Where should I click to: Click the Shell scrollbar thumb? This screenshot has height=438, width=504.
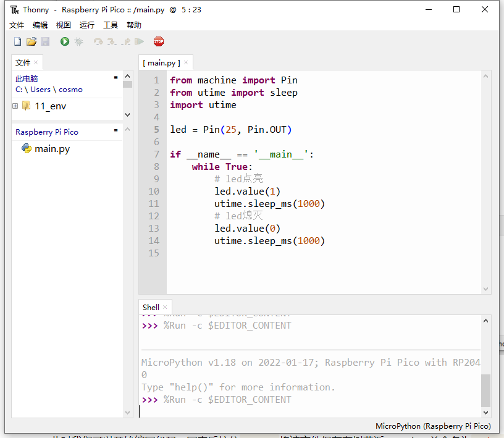tap(485, 390)
